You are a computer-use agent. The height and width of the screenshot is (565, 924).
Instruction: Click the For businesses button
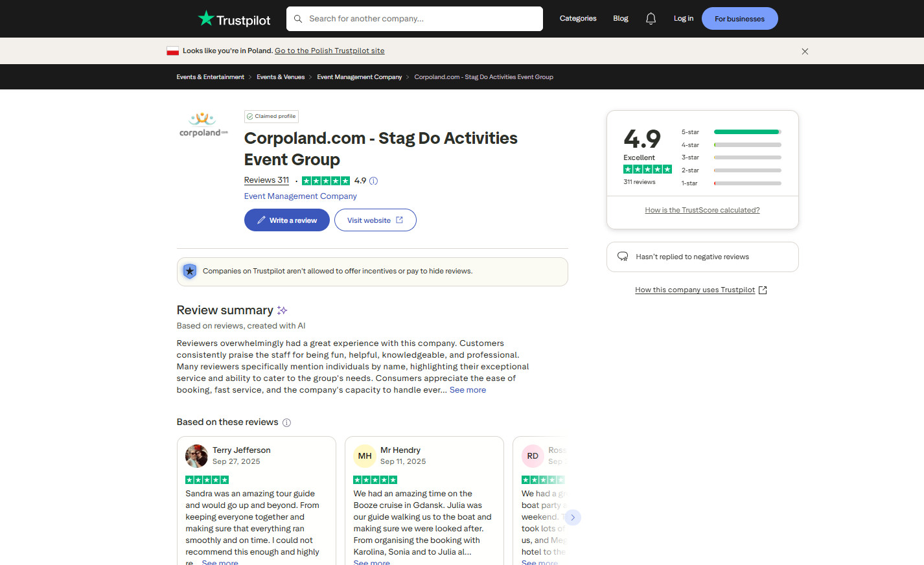(739, 18)
